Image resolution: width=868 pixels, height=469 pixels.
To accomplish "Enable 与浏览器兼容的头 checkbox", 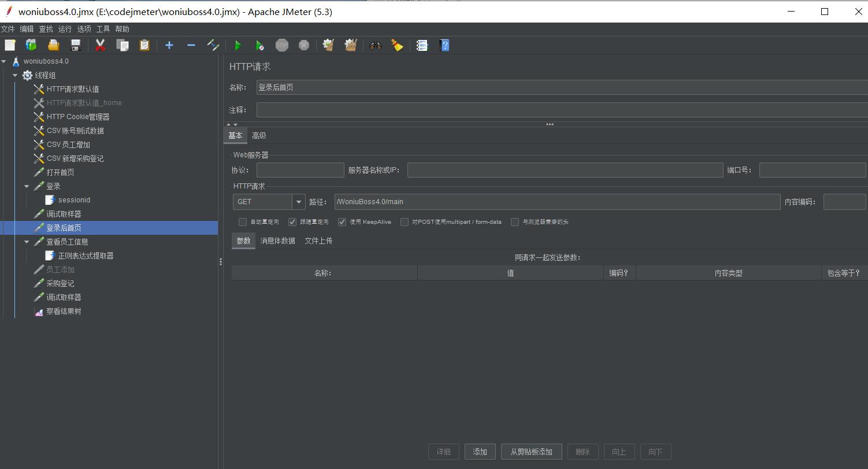I will (515, 222).
